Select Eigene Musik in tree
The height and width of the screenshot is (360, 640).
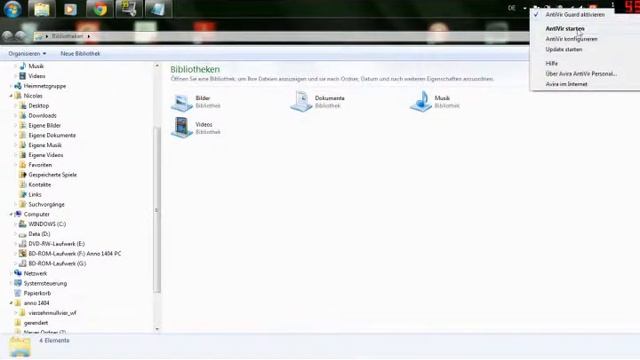(45, 145)
